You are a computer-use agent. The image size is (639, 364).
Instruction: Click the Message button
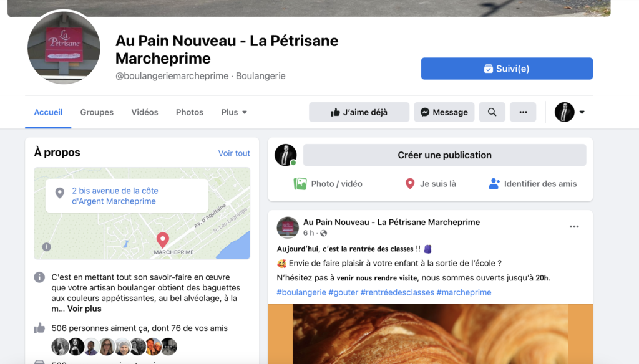tap(444, 112)
